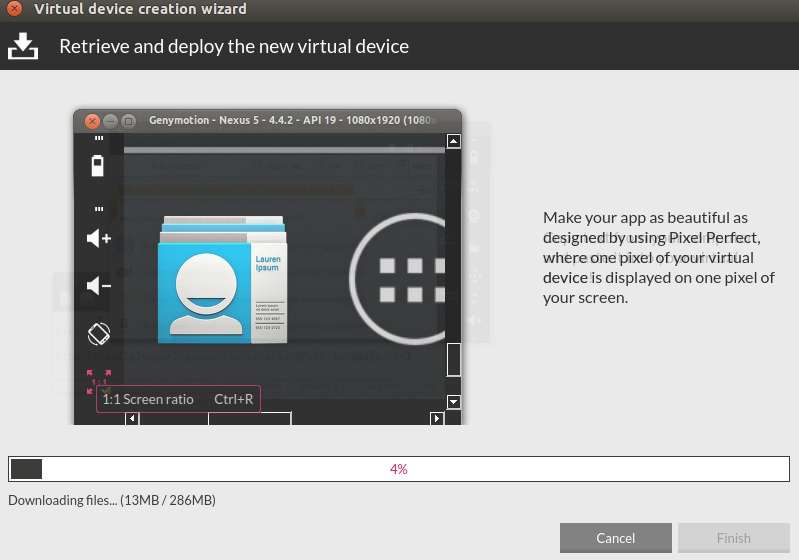Image resolution: width=799 pixels, height=560 pixels.
Task: Close the Virtual device creation wizard
Action: tap(14, 8)
